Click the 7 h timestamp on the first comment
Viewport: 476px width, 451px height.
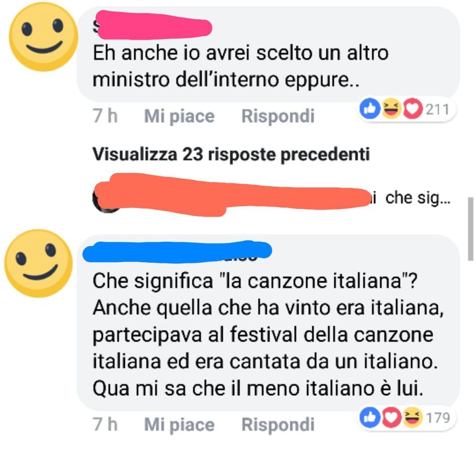tap(105, 116)
